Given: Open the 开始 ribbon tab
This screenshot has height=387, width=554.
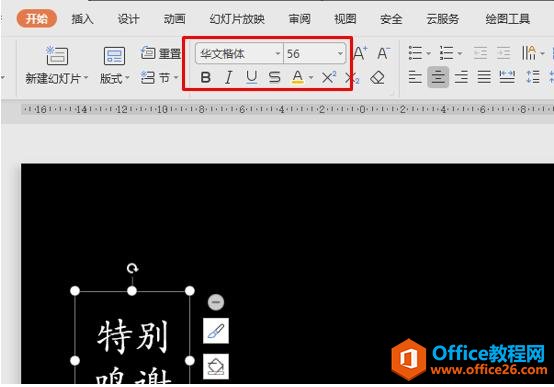Looking at the screenshot, I should (37, 18).
